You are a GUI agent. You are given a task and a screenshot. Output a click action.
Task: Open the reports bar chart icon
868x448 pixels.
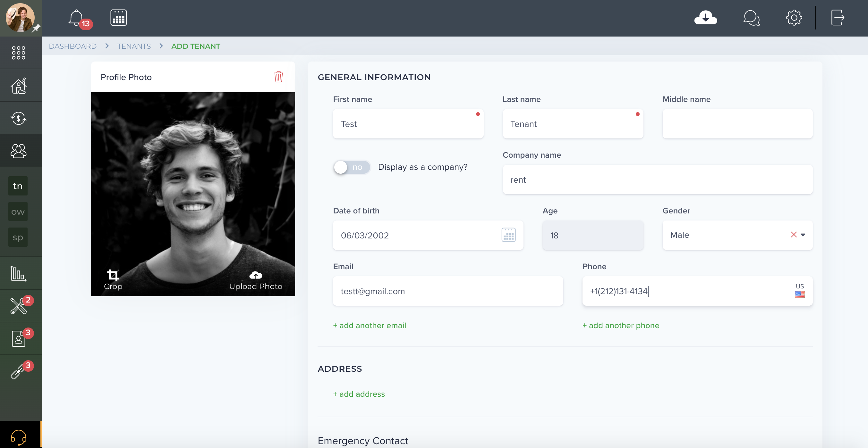[x=19, y=273]
